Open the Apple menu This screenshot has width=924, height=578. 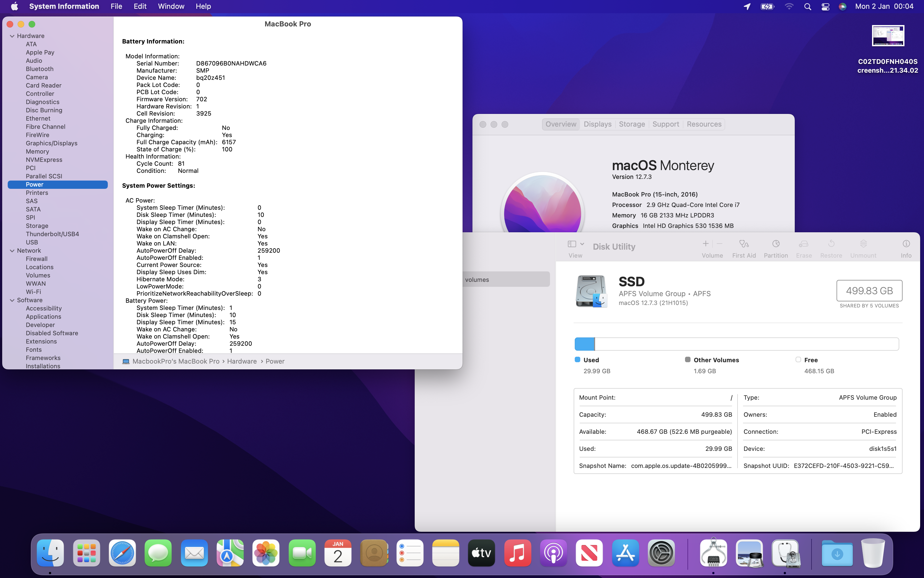15,7
